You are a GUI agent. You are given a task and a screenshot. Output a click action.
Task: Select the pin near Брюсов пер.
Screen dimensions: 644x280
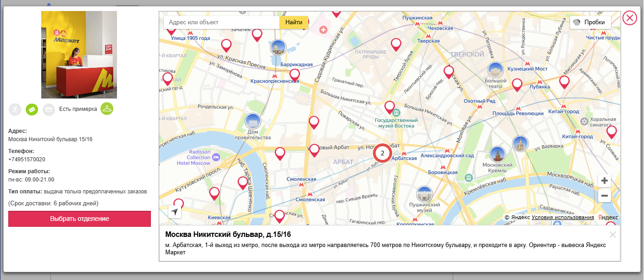click(448, 72)
